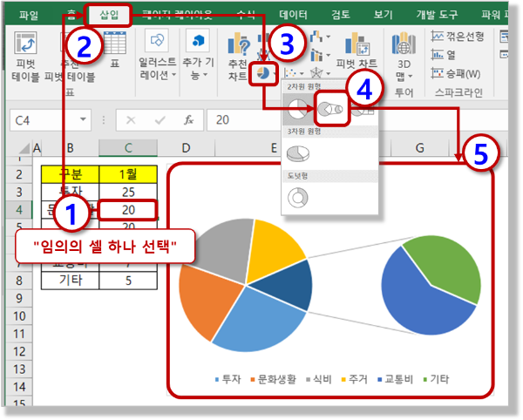Screen dimensions: 523x420
Task: Click the green slice of secondary pie
Action: tap(451, 267)
